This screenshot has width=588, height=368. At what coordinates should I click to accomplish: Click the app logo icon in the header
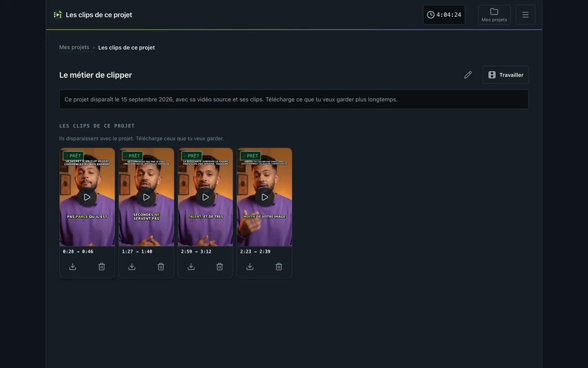click(x=58, y=15)
